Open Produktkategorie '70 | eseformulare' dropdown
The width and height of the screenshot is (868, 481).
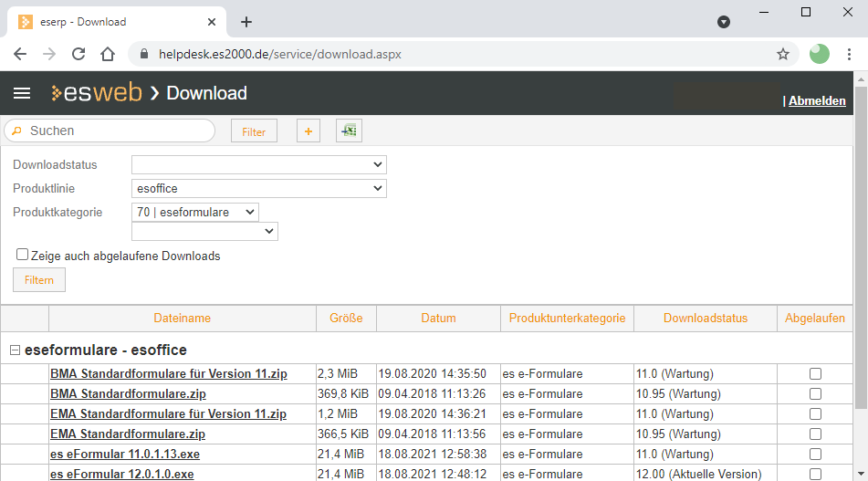coord(195,212)
